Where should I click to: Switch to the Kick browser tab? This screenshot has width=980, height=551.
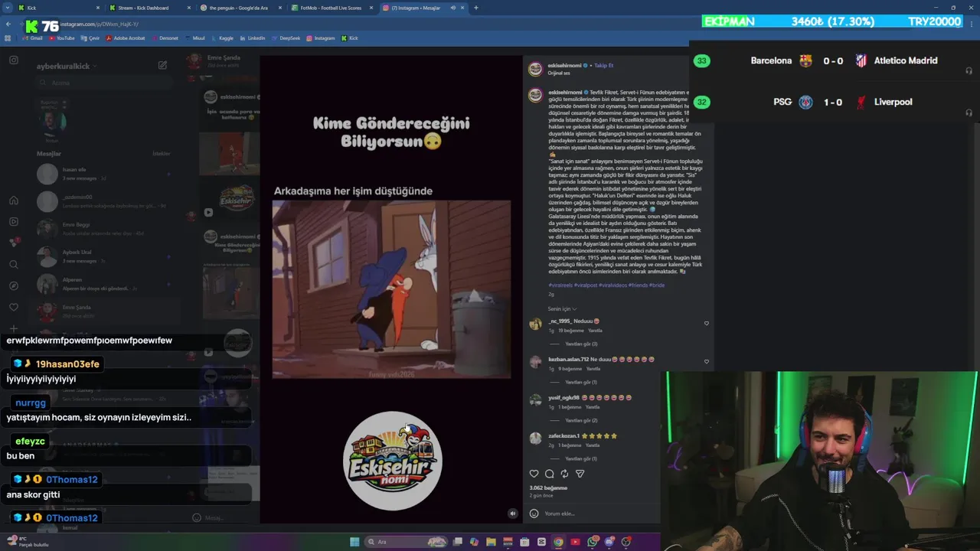pyautogui.click(x=58, y=8)
